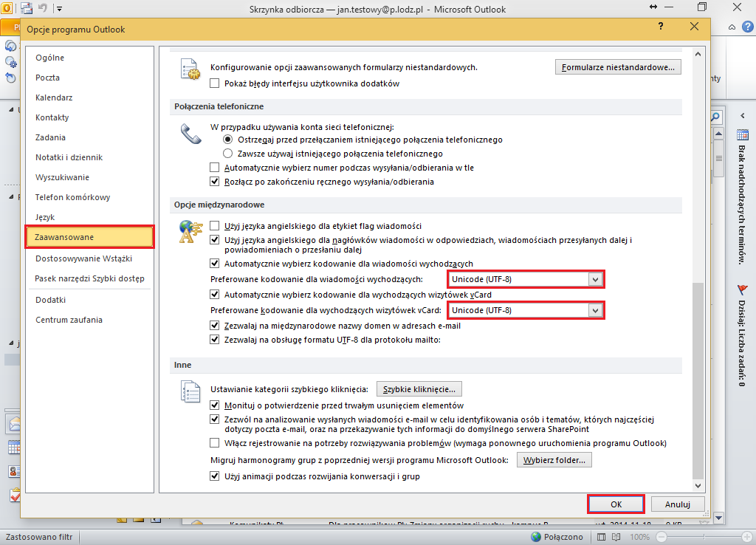Uncheck Użyj języka angielskiego dla nagłówków wiadomości
The image size is (756, 545).
(215, 240)
